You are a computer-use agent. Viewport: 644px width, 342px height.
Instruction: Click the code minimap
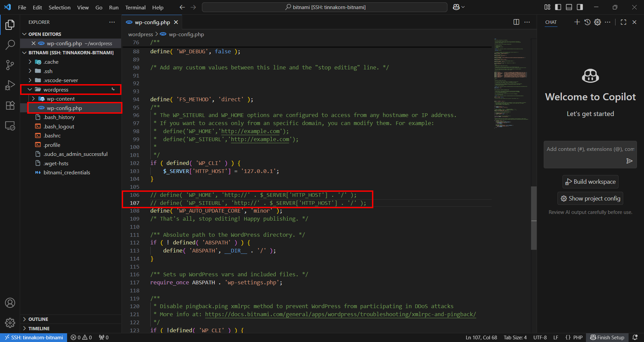(511, 83)
